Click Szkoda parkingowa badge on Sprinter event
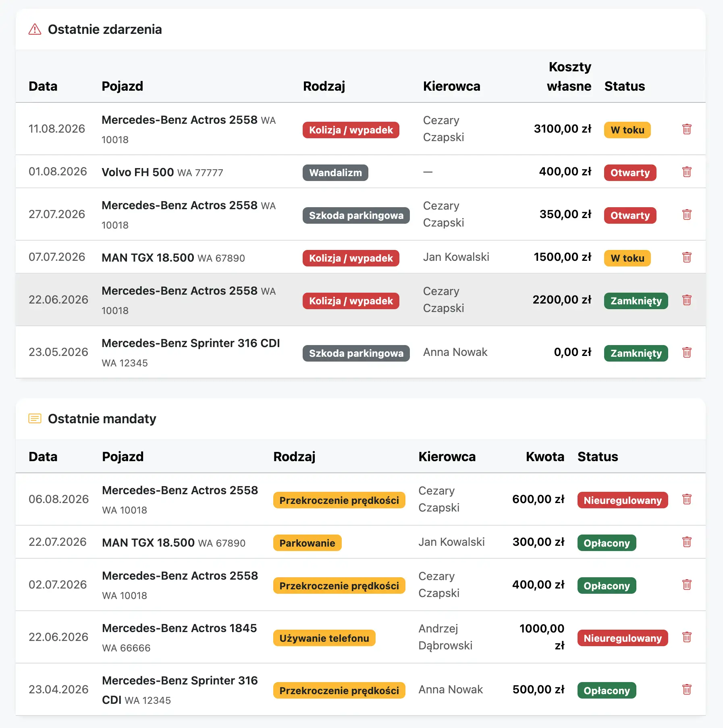The height and width of the screenshot is (728, 723). [x=356, y=353]
